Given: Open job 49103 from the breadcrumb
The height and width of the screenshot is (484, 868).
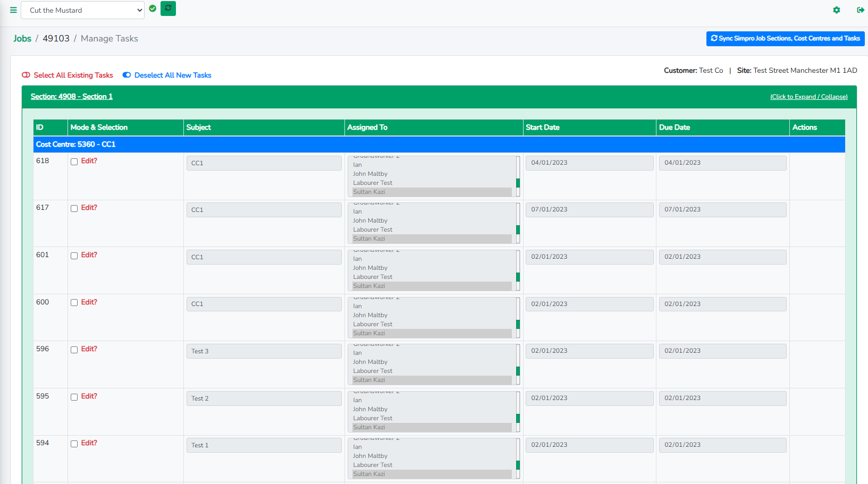Looking at the screenshot, I should pos(56,38).
